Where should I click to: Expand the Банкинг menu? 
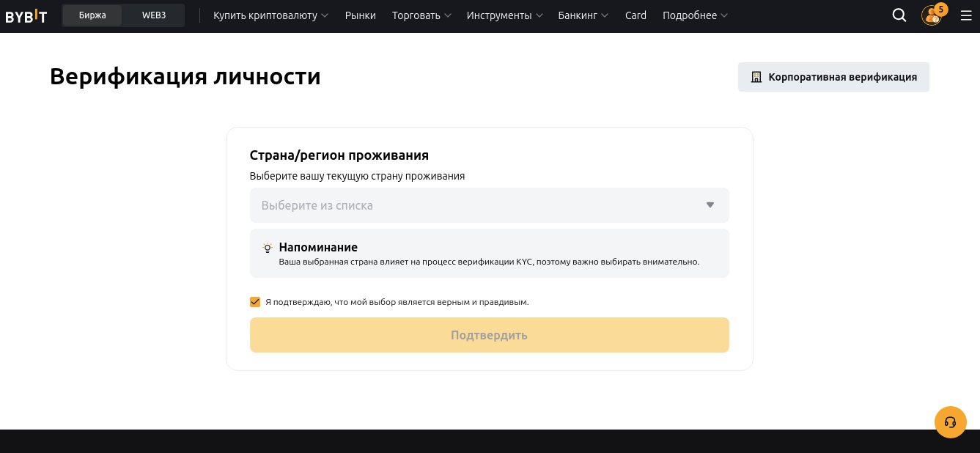pyautogui.click(x=578, y=15)
